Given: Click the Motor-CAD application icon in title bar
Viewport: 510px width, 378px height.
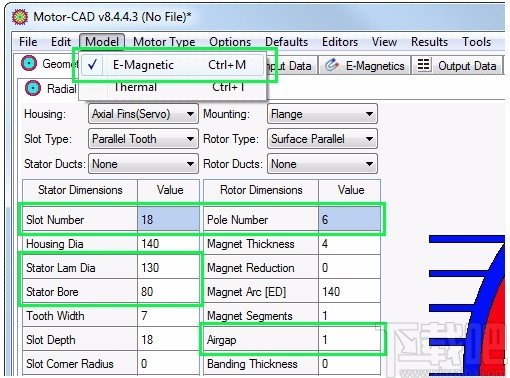Looking at the screenshot, I should click(20, 16).
